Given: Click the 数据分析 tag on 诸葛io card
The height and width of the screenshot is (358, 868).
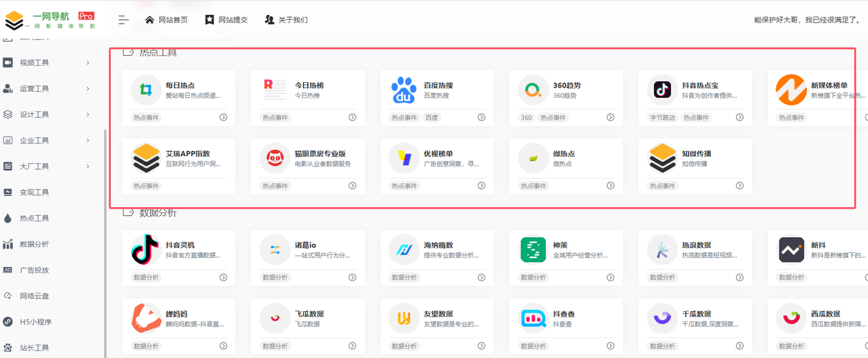Looking at the screenshot, I should click(275, 278).
